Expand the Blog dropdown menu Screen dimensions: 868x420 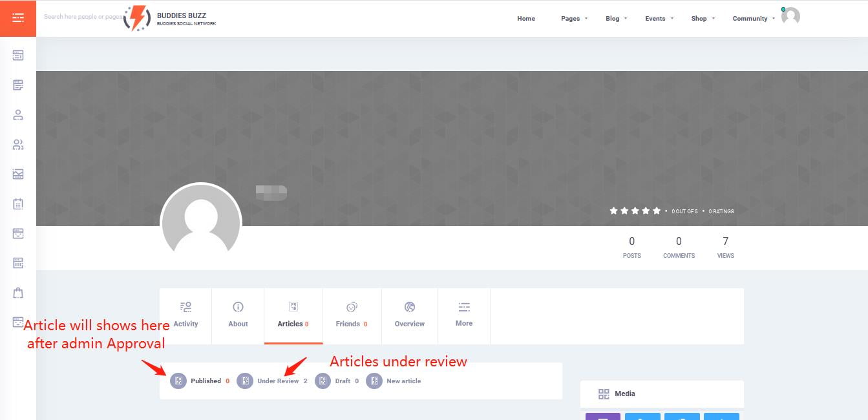(x=615, y=19)
